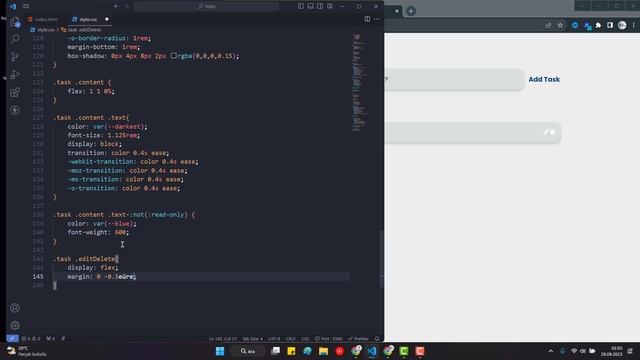Open the Sticky Notes app from taskbar

point(291,351)
